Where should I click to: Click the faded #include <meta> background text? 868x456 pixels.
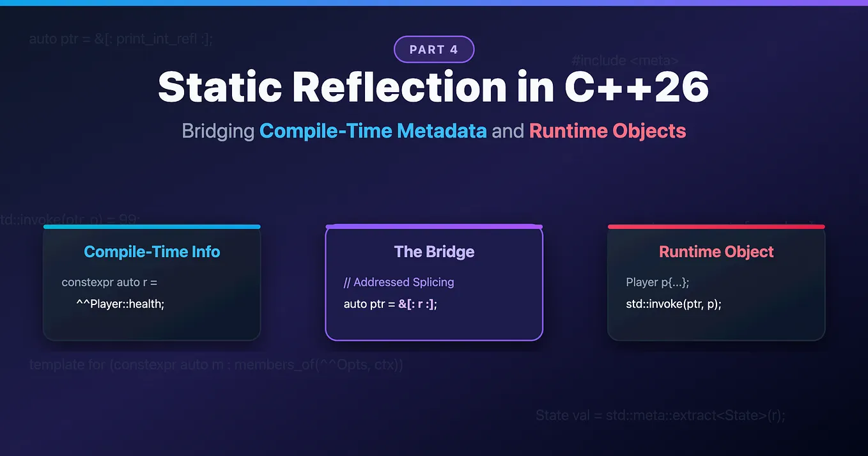[625, 61]
